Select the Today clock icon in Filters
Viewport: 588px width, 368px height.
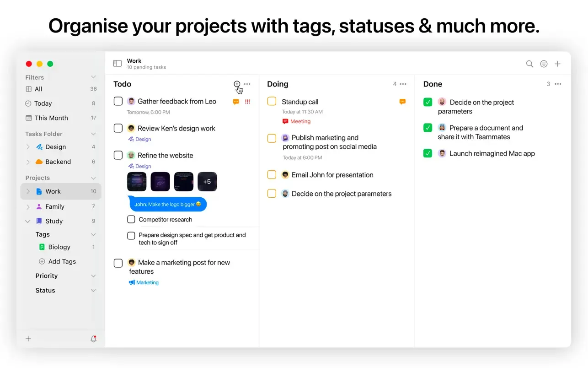point(28,103)
